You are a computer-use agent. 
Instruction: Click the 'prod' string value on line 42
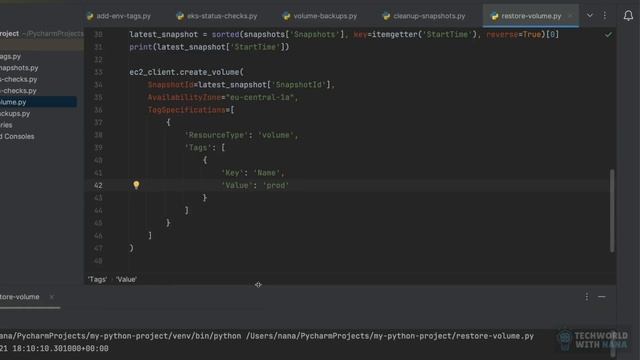point(276,185)
